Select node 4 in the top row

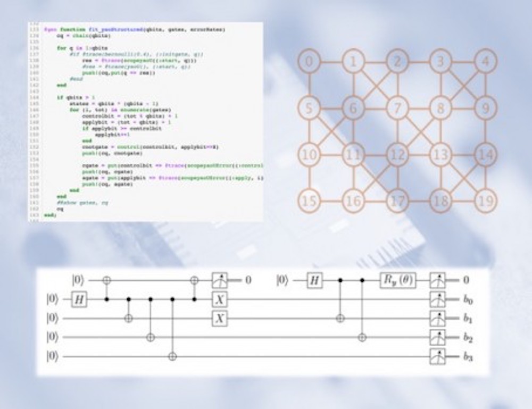[x=485, y=63]
